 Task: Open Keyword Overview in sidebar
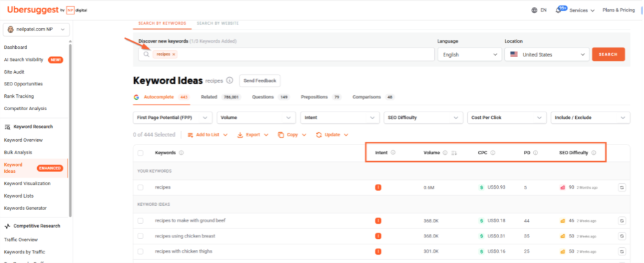[x=23, y=140]
